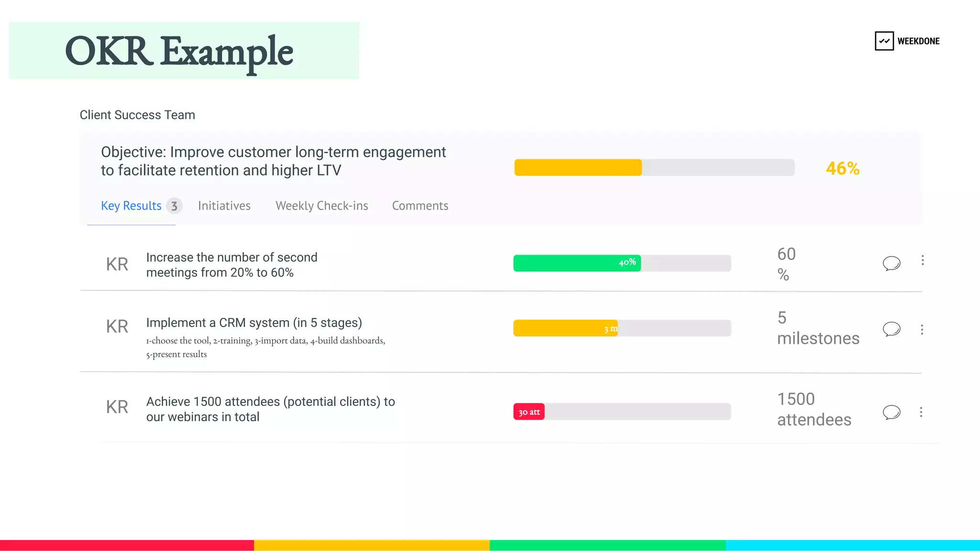
Task: Select the objective title about long-term engagement
Action: tap(273, 161)
